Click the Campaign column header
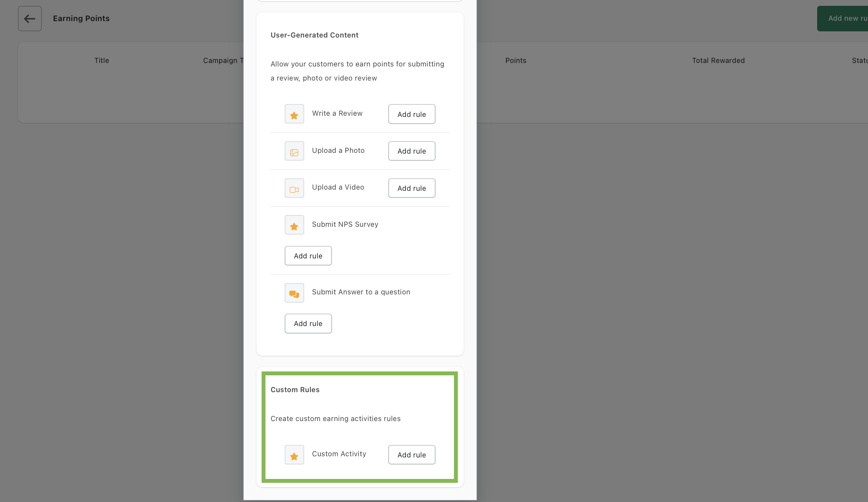Image resolution: width=868 pixels, height=502 pixels. (x=223, y=61)
